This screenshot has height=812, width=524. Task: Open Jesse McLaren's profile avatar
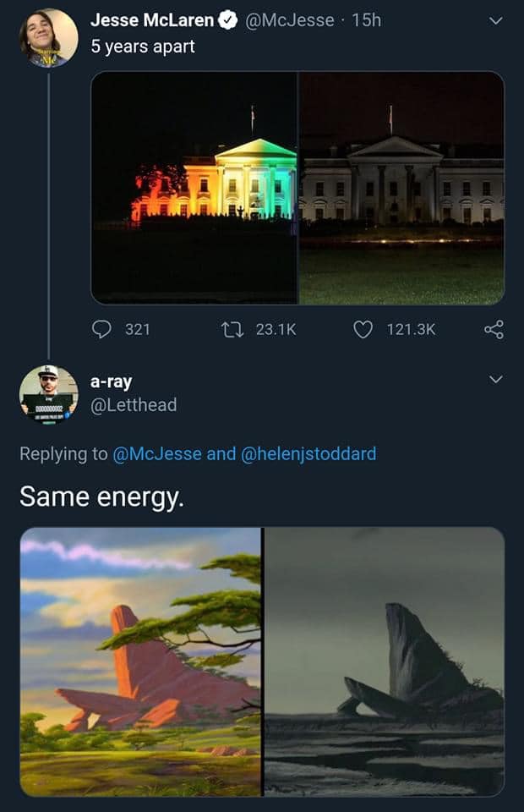pyautogui.click(x=48, y=38)
